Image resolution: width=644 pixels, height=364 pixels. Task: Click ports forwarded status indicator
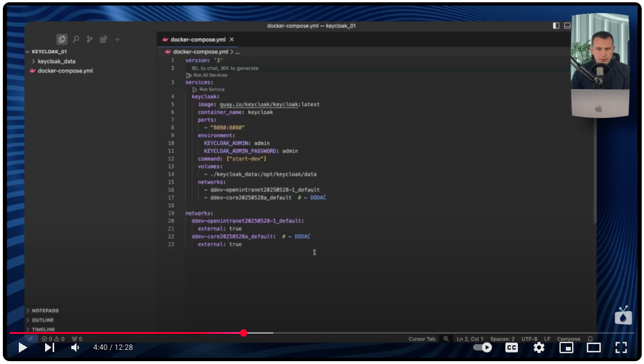pyautogui.click(x=77, y=339)
